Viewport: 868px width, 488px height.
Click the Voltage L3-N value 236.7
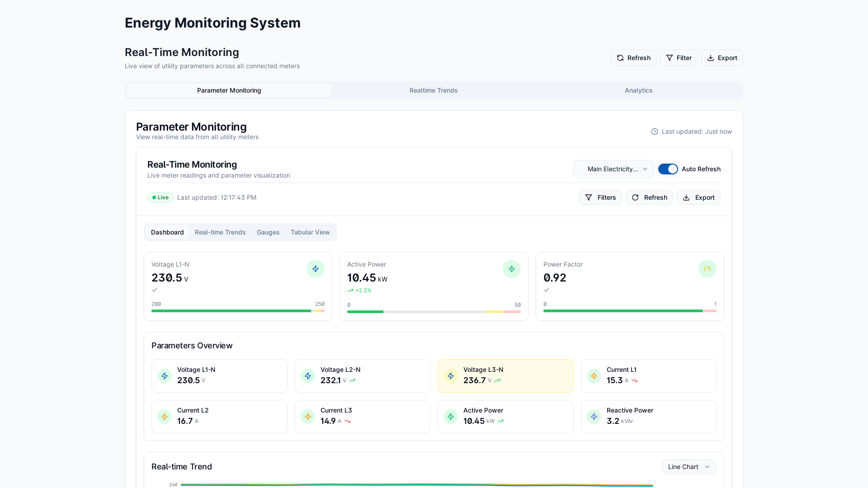point(474,380)
